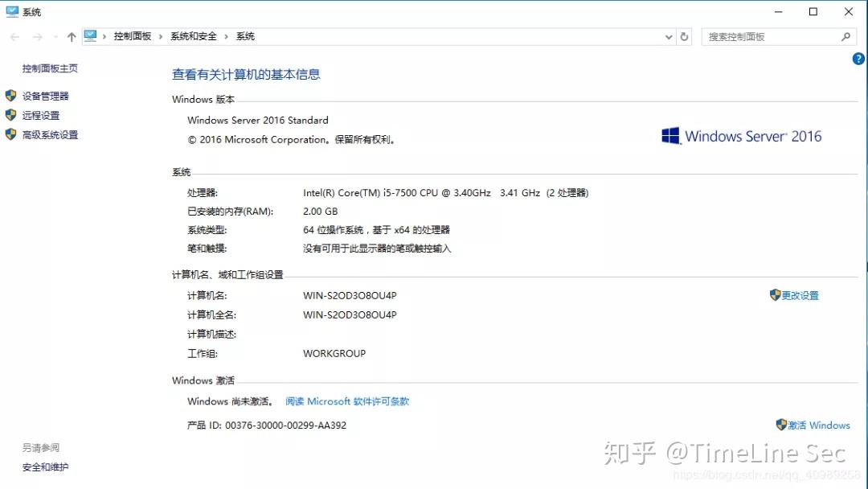Click the Windows Server 2016 logo

[x=741, y=136]
